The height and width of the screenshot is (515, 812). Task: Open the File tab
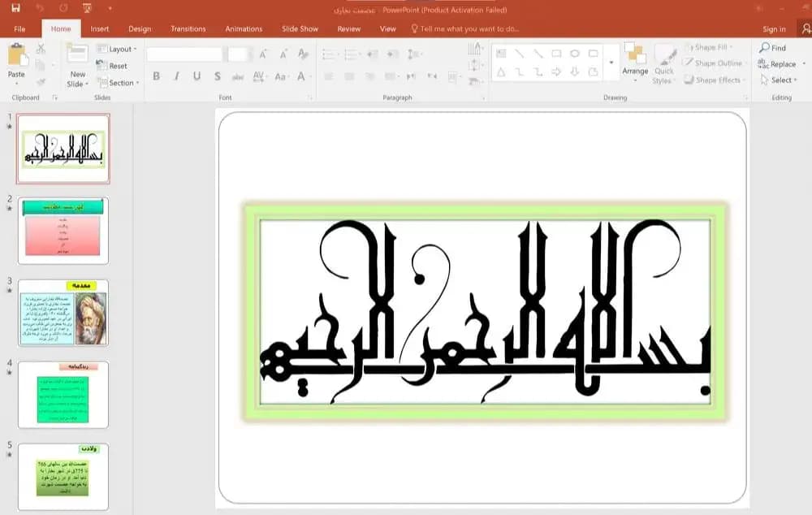tap(19, 29)
